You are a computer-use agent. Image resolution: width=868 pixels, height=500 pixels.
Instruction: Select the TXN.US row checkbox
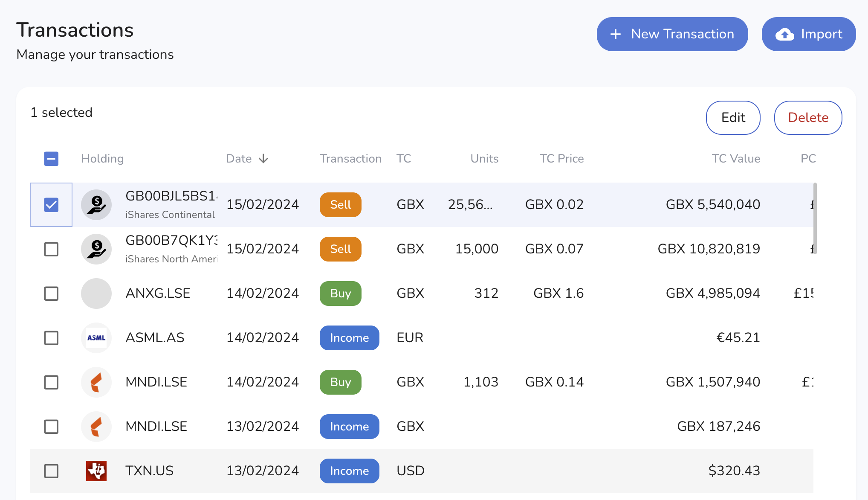[x=51, y=471]
